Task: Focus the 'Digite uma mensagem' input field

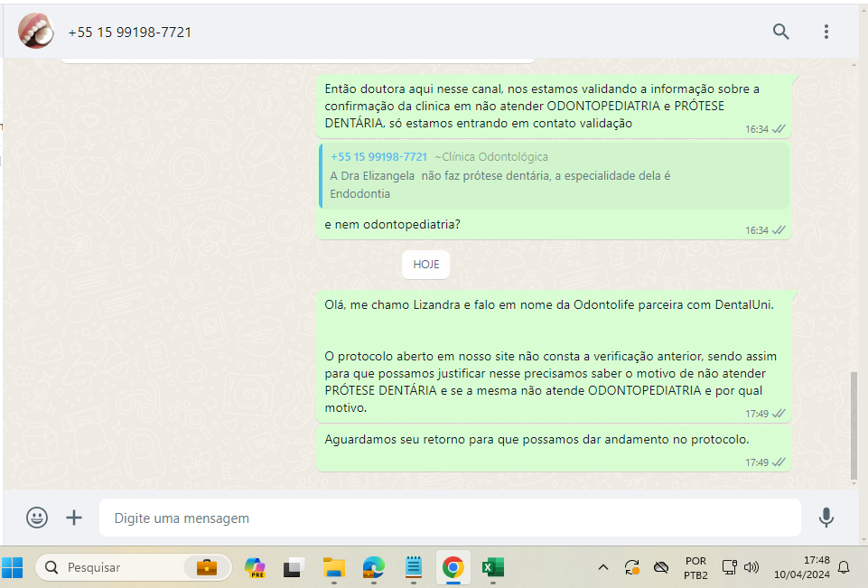Action: pyautogui.click(x=449, y=518)
